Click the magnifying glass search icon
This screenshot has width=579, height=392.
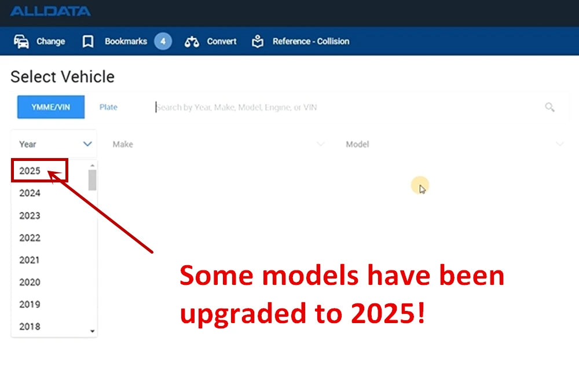(549, 107)
